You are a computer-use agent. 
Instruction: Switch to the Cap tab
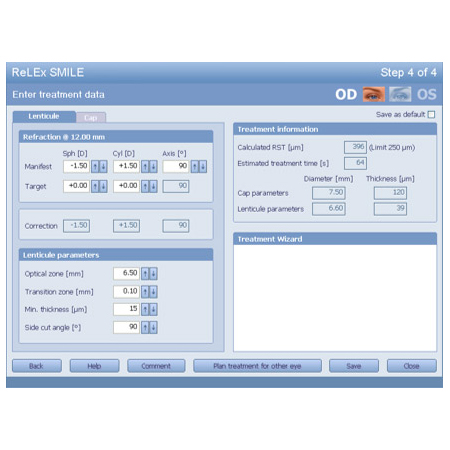coord(91,118)
